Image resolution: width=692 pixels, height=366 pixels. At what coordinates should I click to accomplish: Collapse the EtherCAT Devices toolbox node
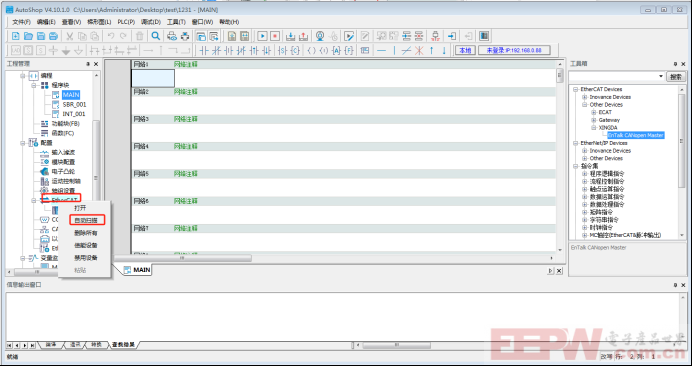[x=575, y=89]
